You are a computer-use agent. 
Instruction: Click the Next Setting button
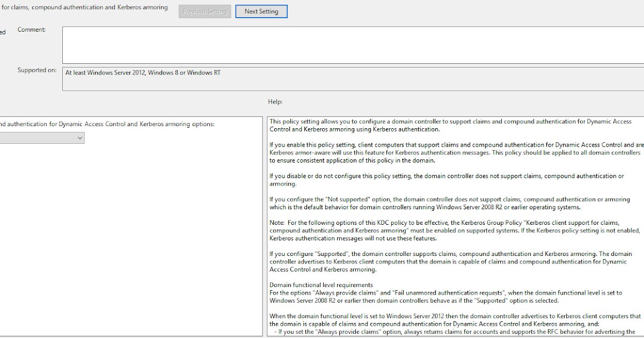pyautogui.click(x=261, y=11)
